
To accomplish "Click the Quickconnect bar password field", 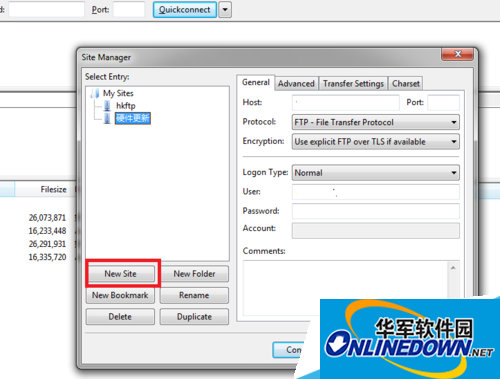I will point(46,9).
